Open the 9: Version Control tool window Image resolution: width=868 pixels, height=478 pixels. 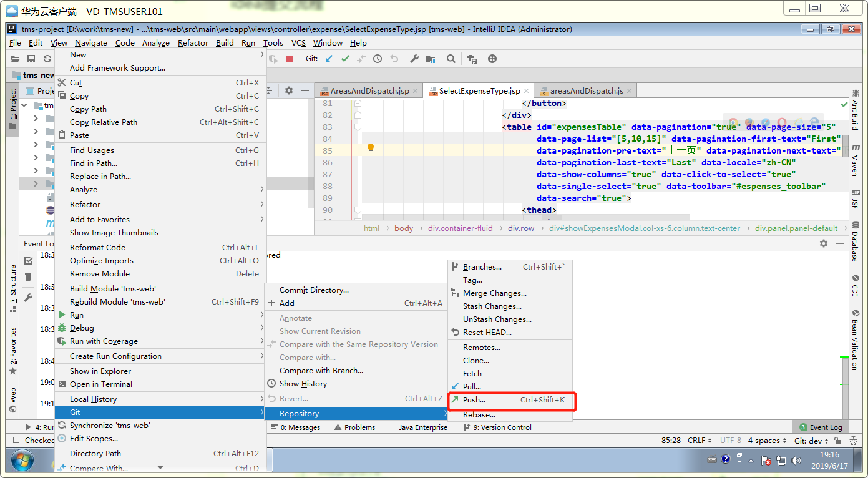498,427
